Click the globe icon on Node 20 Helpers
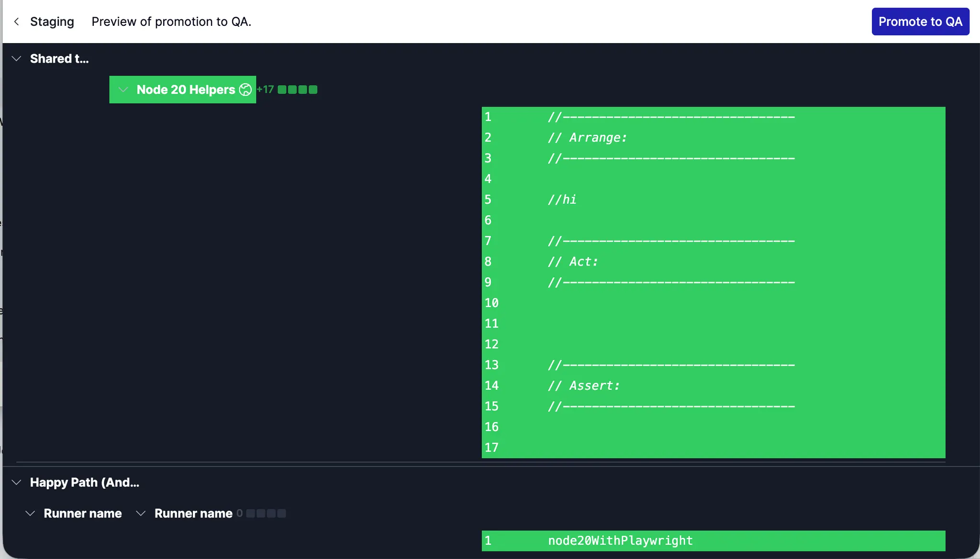 (245, 89)
